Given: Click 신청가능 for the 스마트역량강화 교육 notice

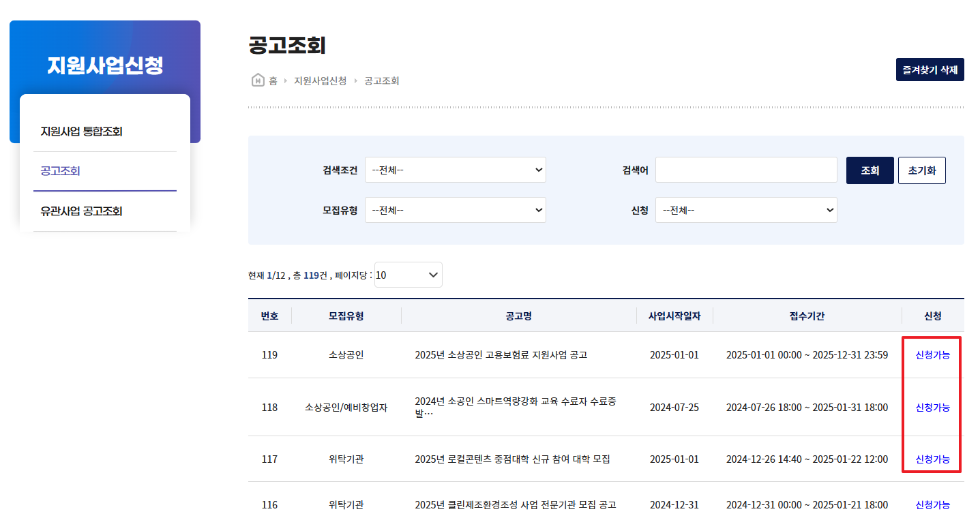Looking at the screenshot, I should click(x=932, y=408).
